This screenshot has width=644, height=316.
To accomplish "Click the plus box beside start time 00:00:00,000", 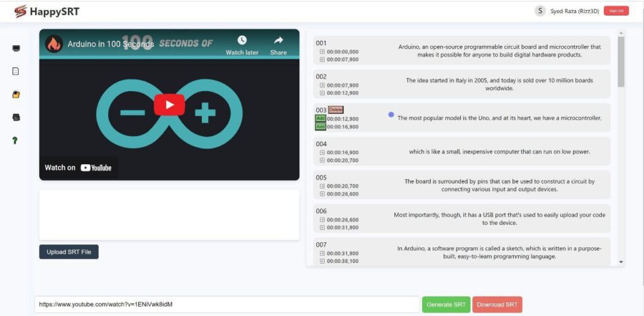I will [x=322, y=52].
